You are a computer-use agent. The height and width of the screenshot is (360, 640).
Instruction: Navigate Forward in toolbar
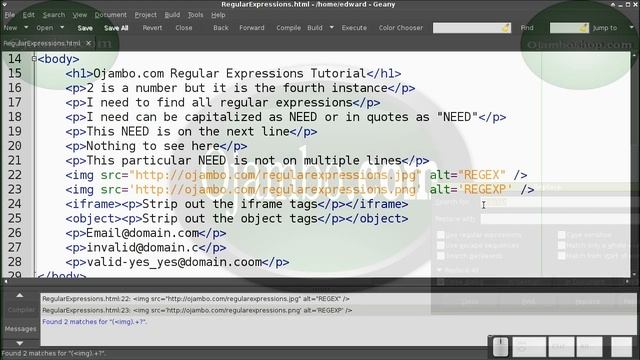252,28
